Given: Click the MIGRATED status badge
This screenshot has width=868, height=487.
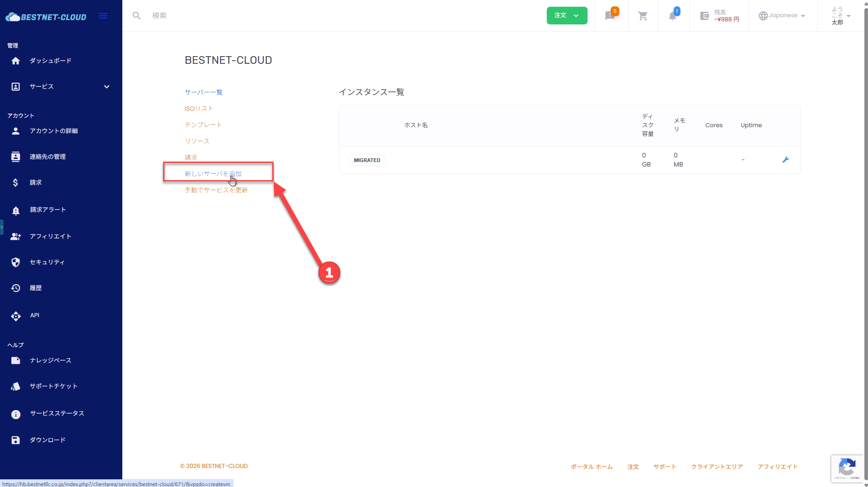Looking at the screenshot, I should [367, 160].
